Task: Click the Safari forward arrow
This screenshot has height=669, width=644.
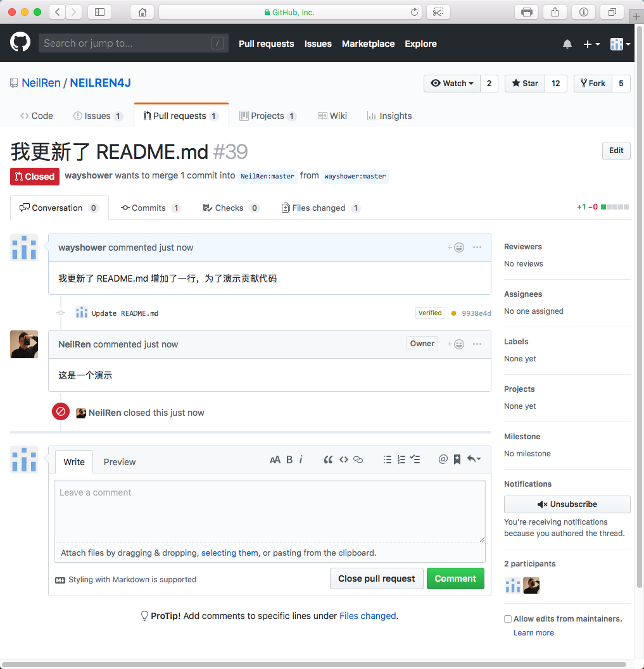Action: point(74,12)
